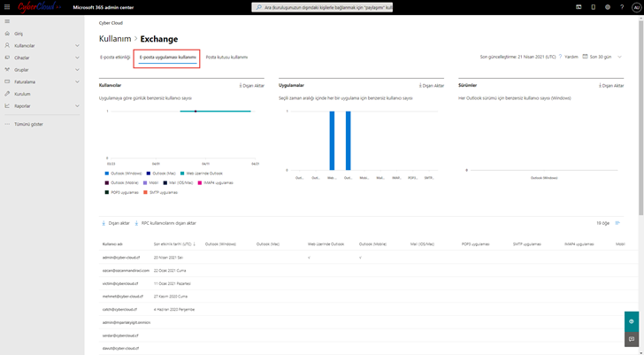The image size is (644, 355).
Task: Click the Gruplar groups icon
Action: [7, 70]
